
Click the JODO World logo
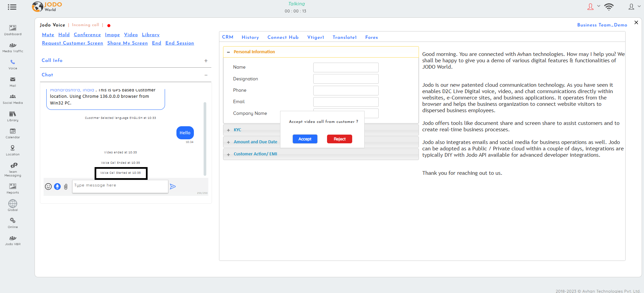47,6
